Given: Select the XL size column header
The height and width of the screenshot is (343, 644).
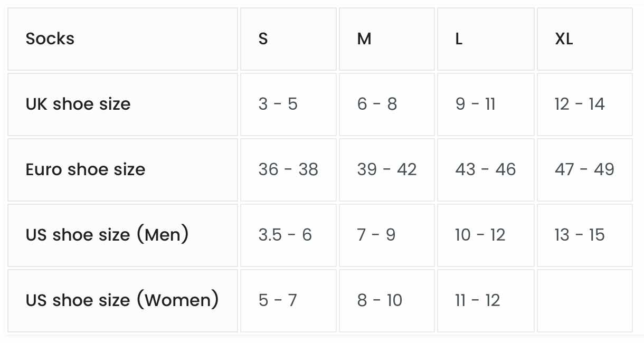Looking at the screenshot, I should click(x=585, y=39).
